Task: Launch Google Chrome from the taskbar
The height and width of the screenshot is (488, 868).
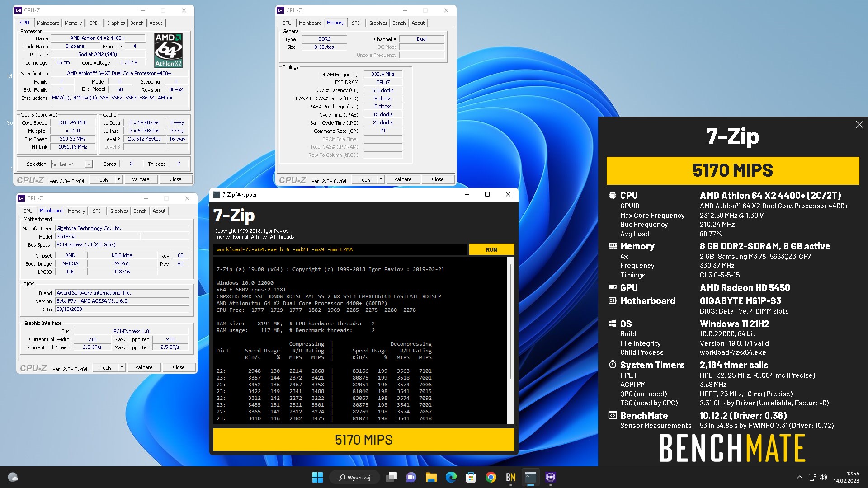Action: 491,477
